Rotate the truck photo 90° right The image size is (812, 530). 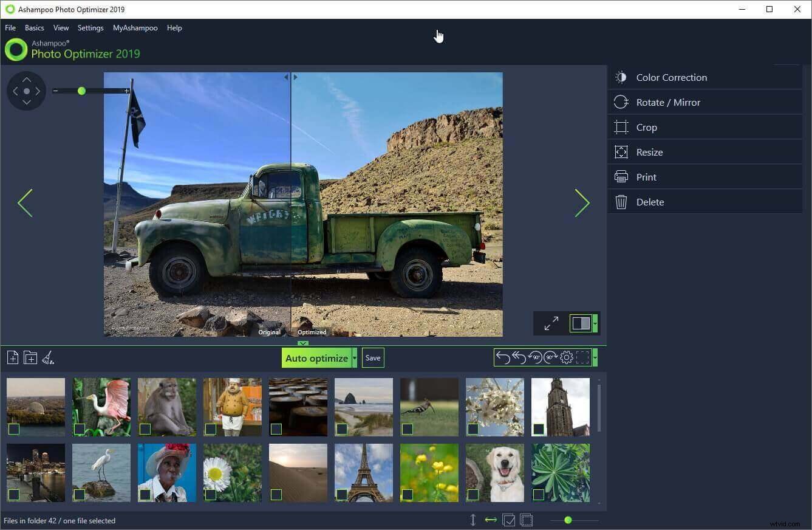tap(551, 357)
